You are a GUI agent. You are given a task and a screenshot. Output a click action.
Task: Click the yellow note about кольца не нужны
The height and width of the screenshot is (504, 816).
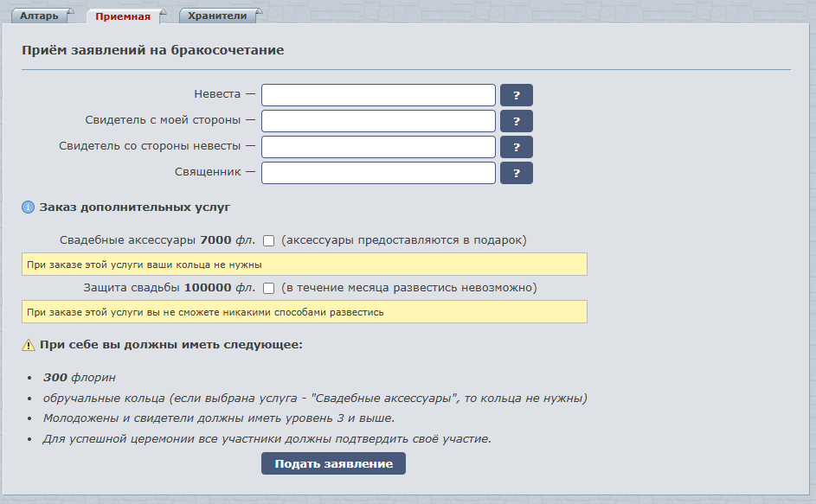pyautogui.click(x=304, y=265)
